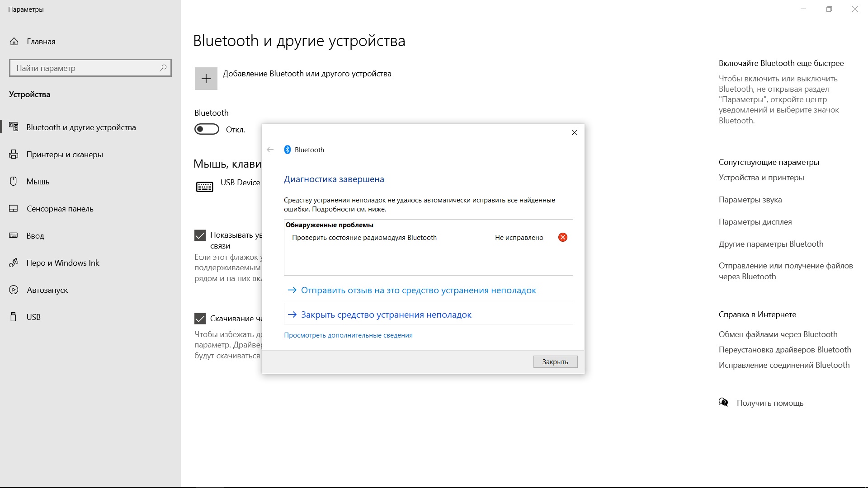Click Добавление Bluetooth или другого устройства
The height and width of the screenshot is (488, 868).
(x=307, y=74)
